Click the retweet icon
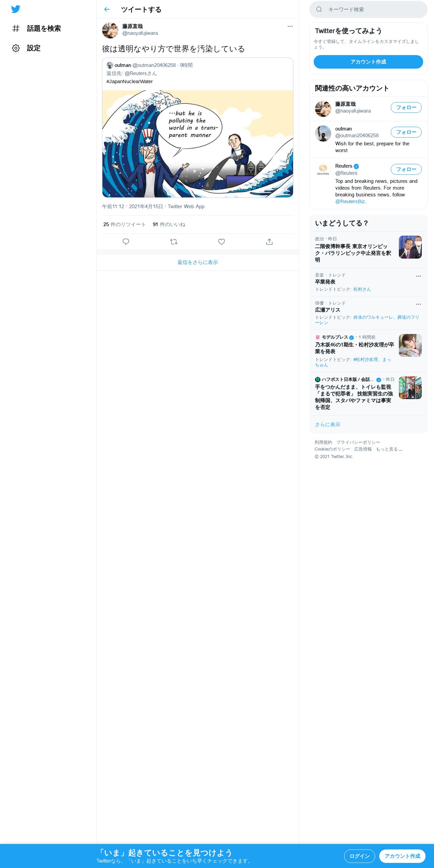434x868 pixels. tap(174, 242)
